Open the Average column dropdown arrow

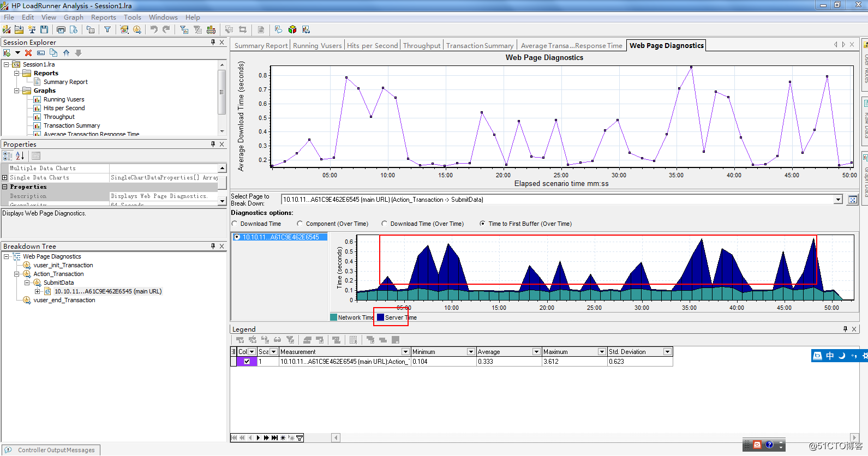click(x=536, y=352)
